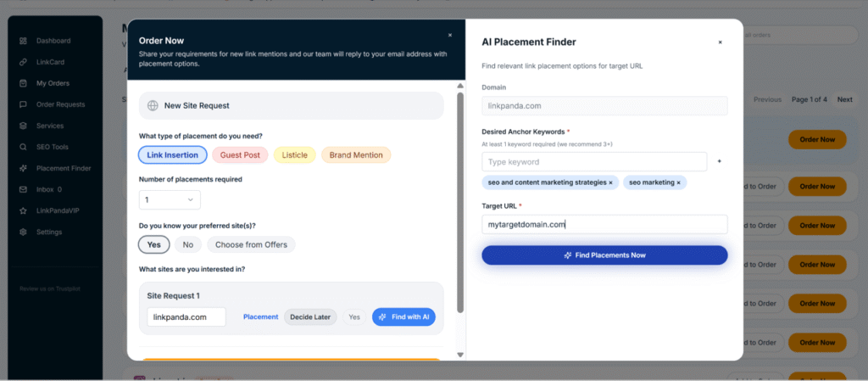This screenshot has height=381, width=868.
Task: Click the Find Placements Now button
Action: tap(604, 255)
